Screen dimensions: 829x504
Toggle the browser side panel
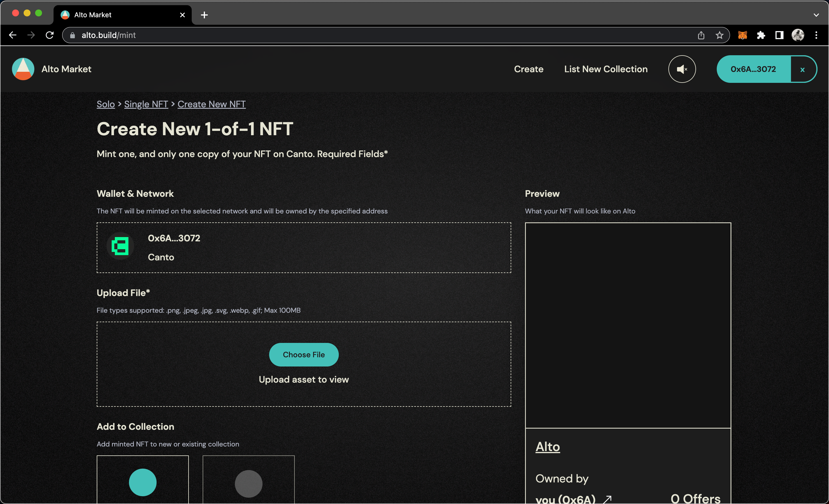(x=779, y=35)
